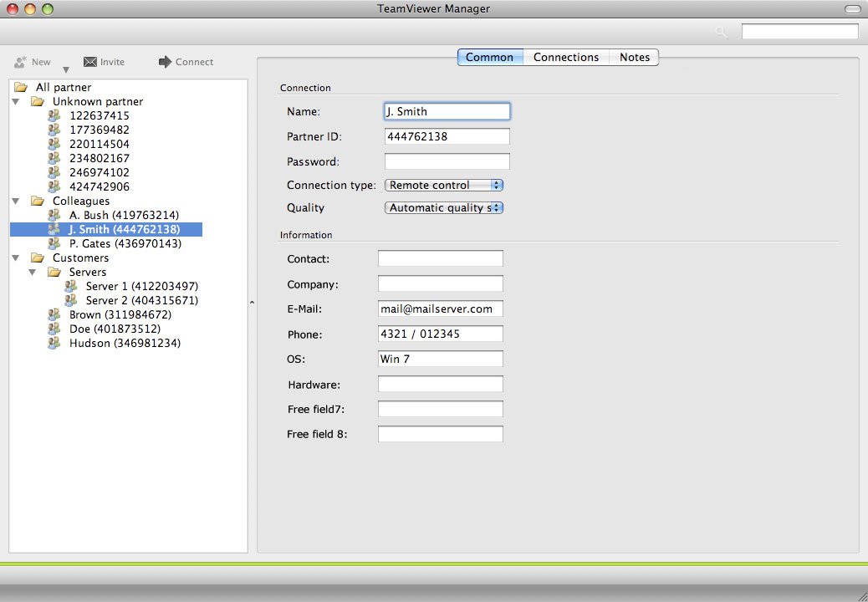Click the Free field 8 input
Image resolution: width=868 pixels, height=602 pixels.
pos(441,434)
